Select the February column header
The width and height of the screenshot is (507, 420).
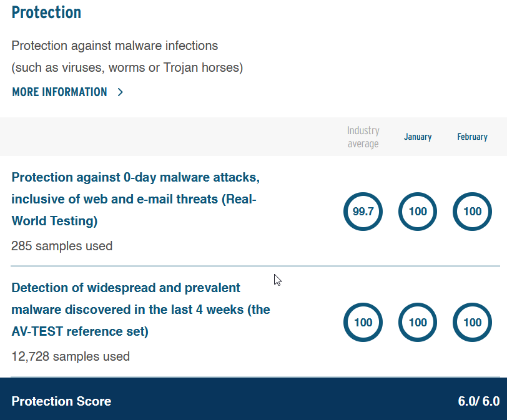(x=472, y=137)
